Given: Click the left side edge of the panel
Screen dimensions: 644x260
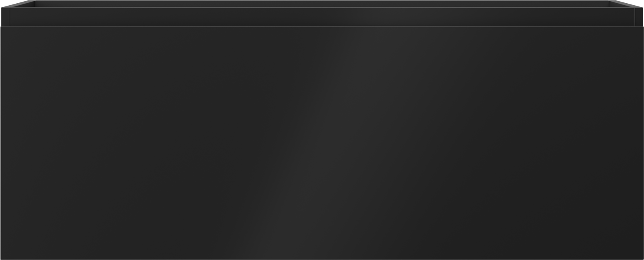Looking at the screenshot, I should (1, 143).
